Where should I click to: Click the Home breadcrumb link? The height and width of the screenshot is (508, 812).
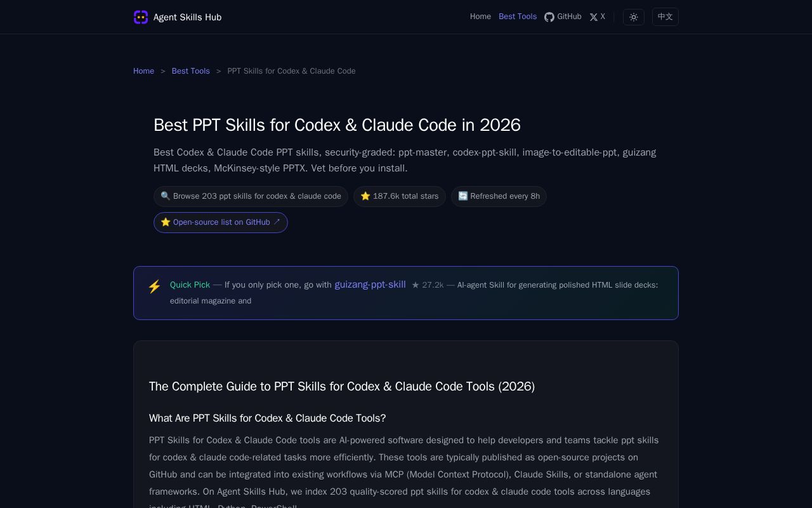143,71
